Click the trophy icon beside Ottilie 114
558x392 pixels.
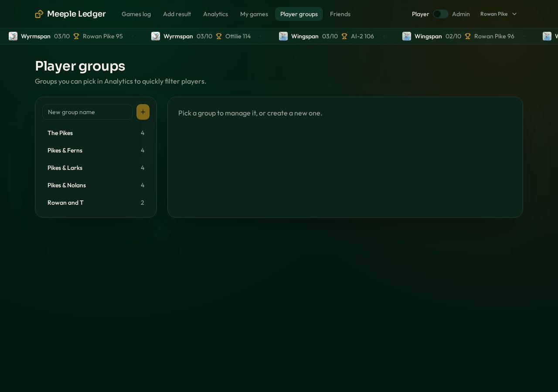pyautogui.click(x=219, y=36)
